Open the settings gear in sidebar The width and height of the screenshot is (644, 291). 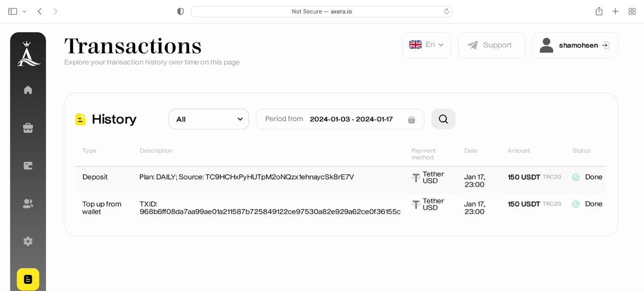point(28,241)
